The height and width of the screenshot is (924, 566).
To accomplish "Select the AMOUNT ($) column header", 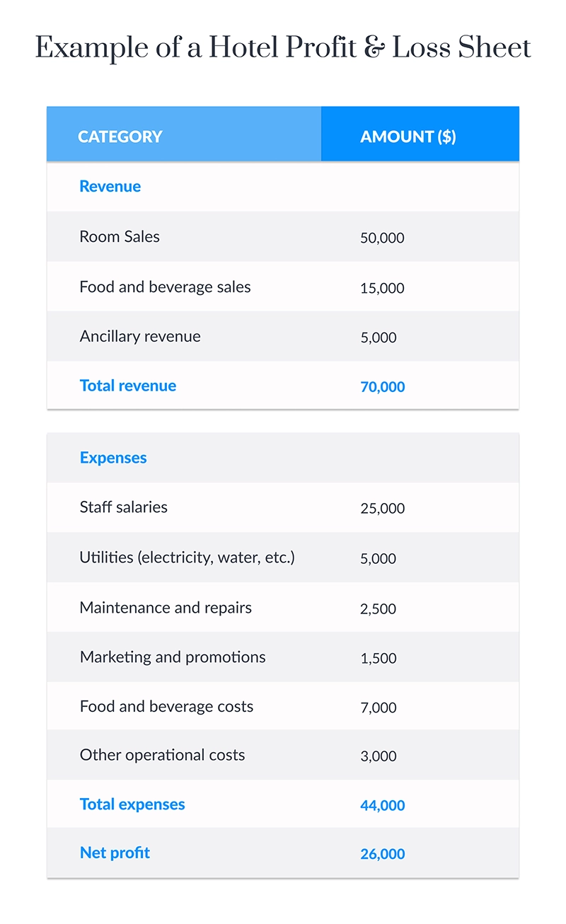I will pyautogui.click(x=408, y=137).
